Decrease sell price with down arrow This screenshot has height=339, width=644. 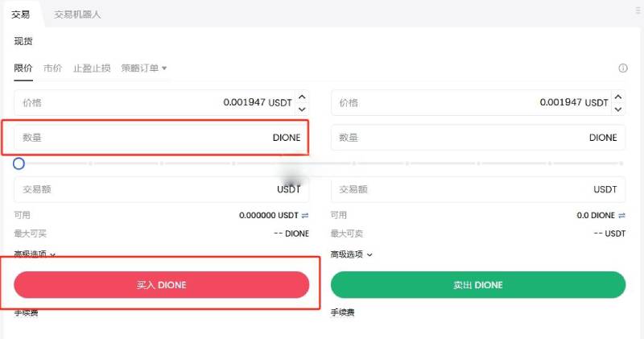coord(618,110)
